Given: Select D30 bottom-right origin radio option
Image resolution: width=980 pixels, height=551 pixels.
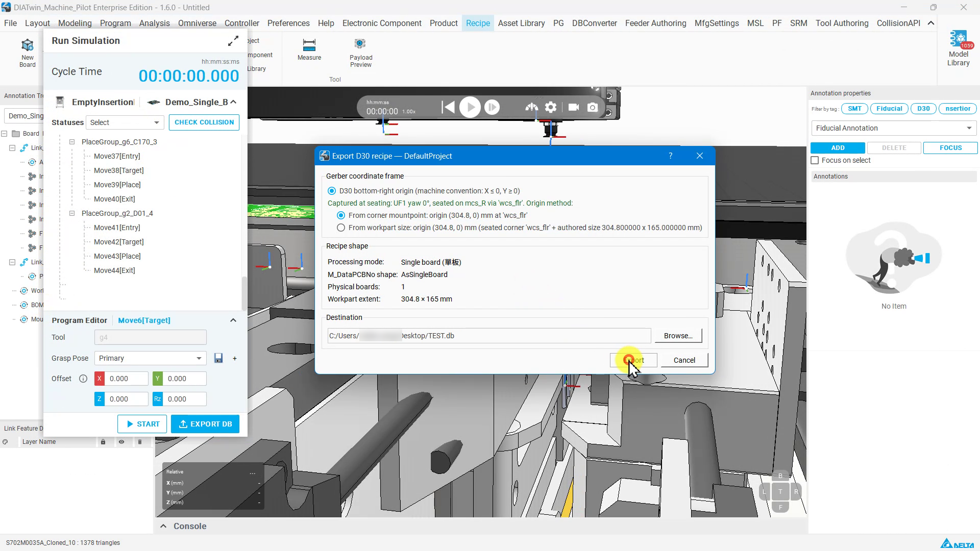Looking at the screenshot, I should point(332,191).
